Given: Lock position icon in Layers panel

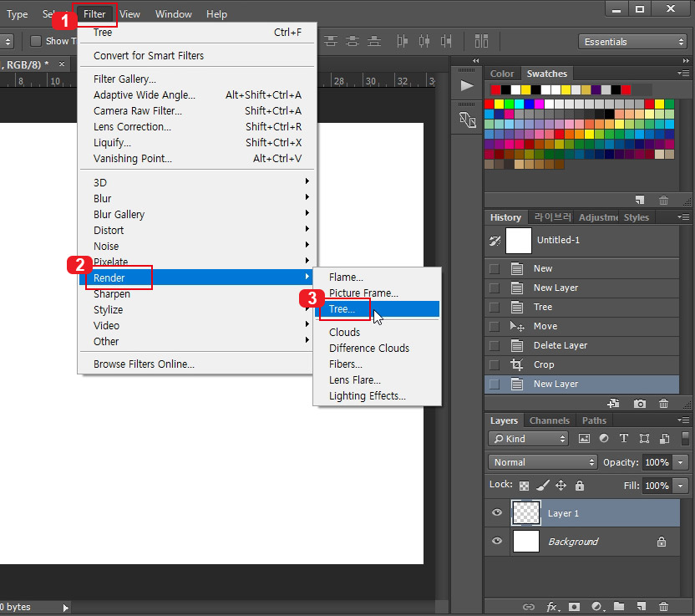Looking at the screenshot, I should point(561,485).
